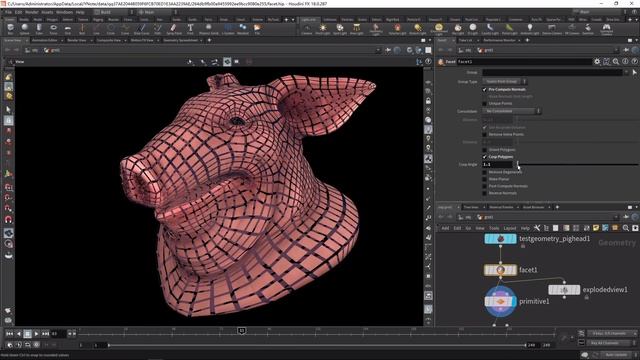
Task: Select the Spray Paint shelf tool
Action: pyautogui.click(x=174, y=29)
